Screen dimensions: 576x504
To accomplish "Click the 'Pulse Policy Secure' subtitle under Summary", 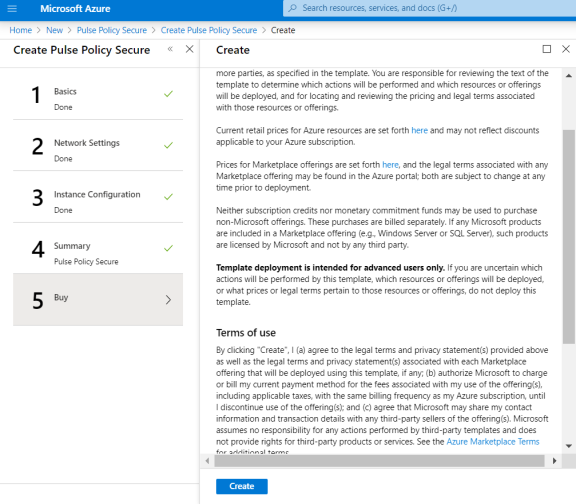I will tap(86, 262).
